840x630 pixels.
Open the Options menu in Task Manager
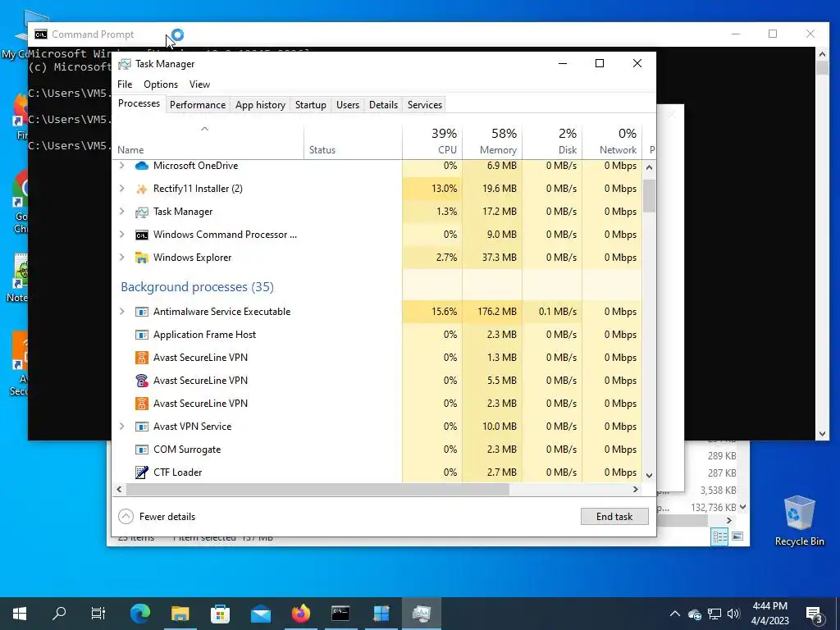coord(161,84)
